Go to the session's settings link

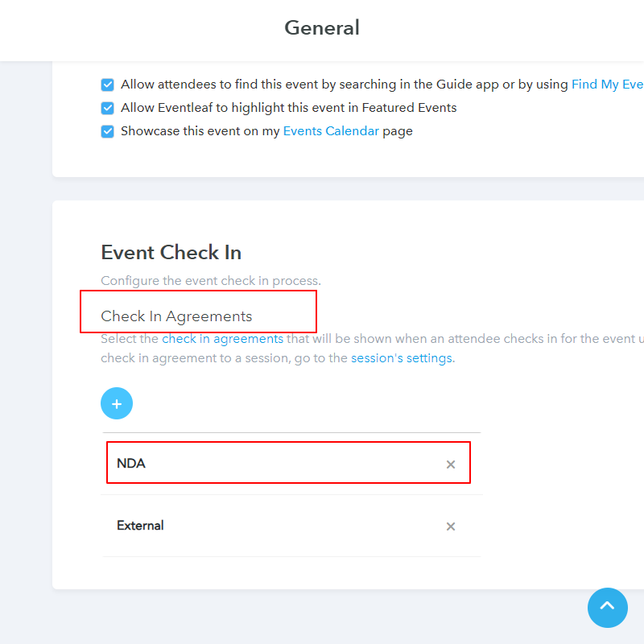coord(402,358)
